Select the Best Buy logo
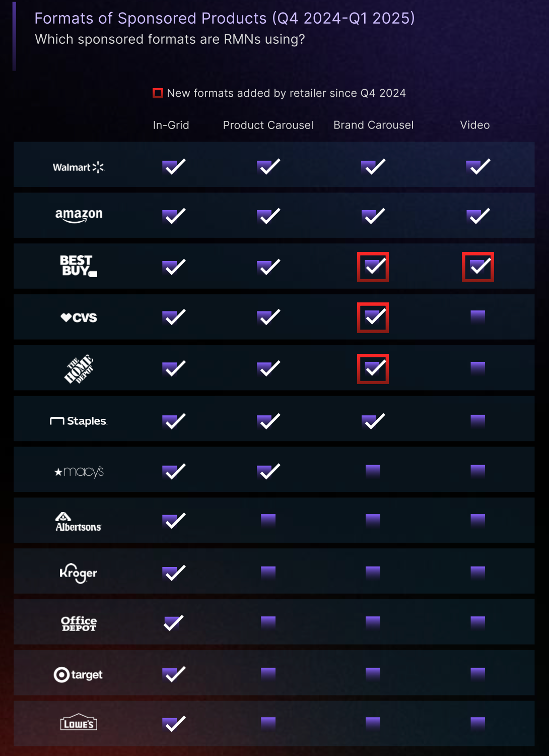The width and height of the screenshot is (549, 756). [79, 266]
